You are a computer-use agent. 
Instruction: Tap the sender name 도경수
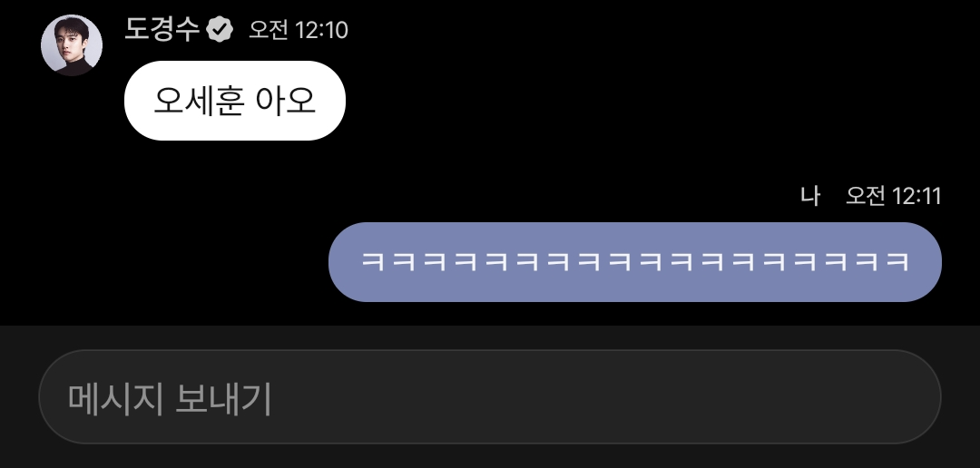pyautogui.click(x=162, y=29)
